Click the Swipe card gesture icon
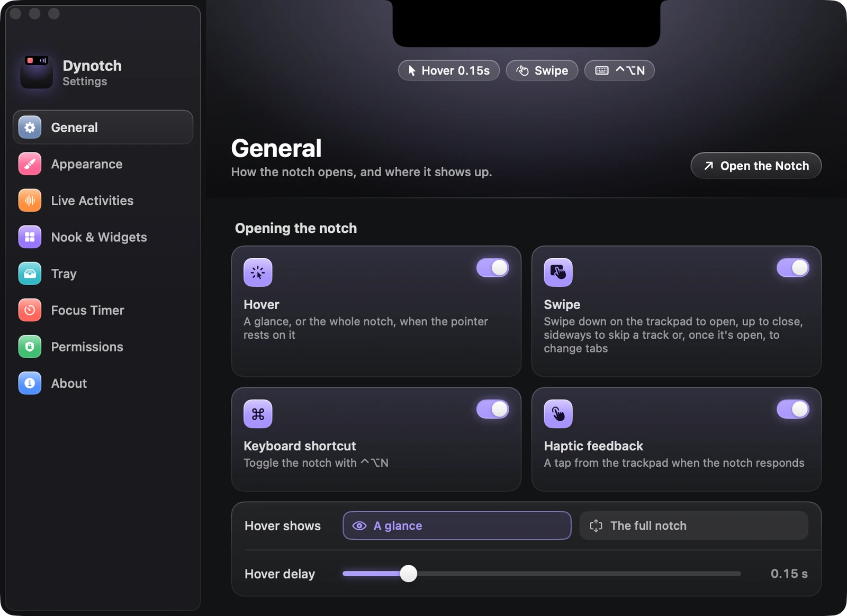Viewport: 847px width, 616px height. coord(558,272)
